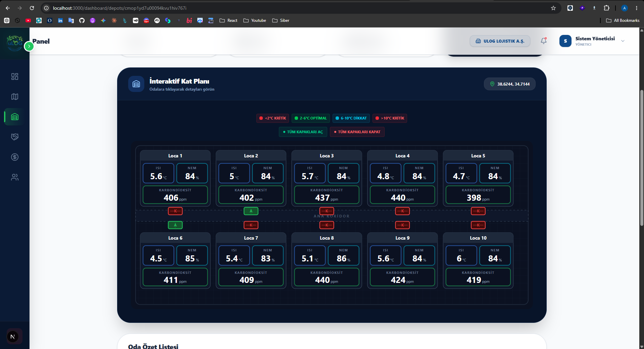
Task: Open the Claude starburst bookmark icon
Action: tap(114, 20)
